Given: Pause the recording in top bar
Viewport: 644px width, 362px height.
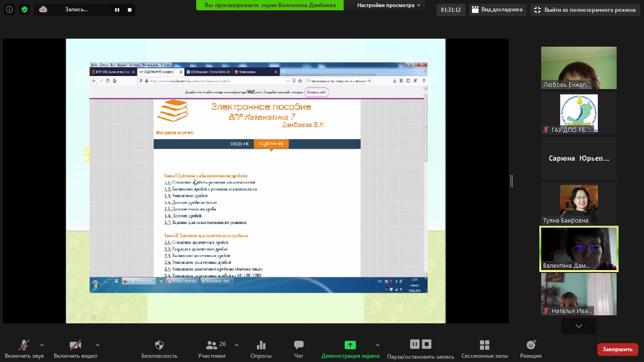Looking at the screenshot, I should tap(117, 9).
